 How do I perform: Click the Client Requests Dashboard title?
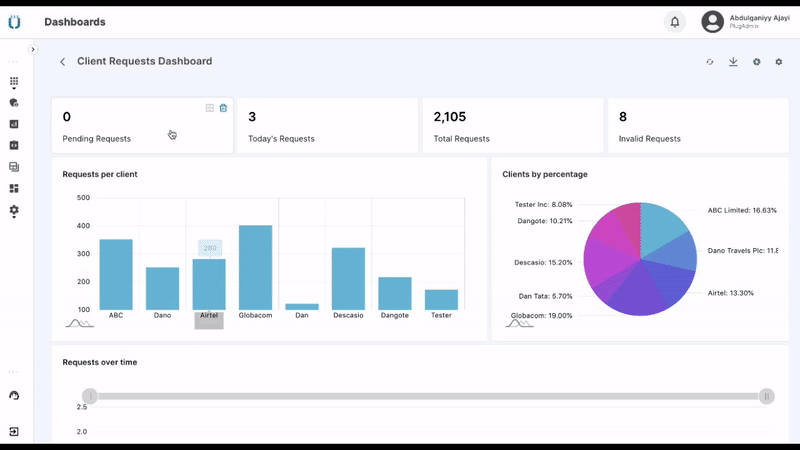pyautogui.click(x=144, y=61)
